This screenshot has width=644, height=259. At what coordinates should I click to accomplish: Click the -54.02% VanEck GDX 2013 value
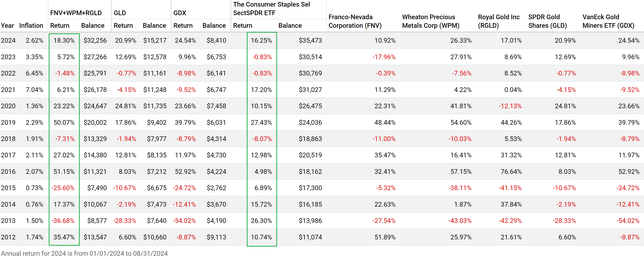(x=628, y=221)
